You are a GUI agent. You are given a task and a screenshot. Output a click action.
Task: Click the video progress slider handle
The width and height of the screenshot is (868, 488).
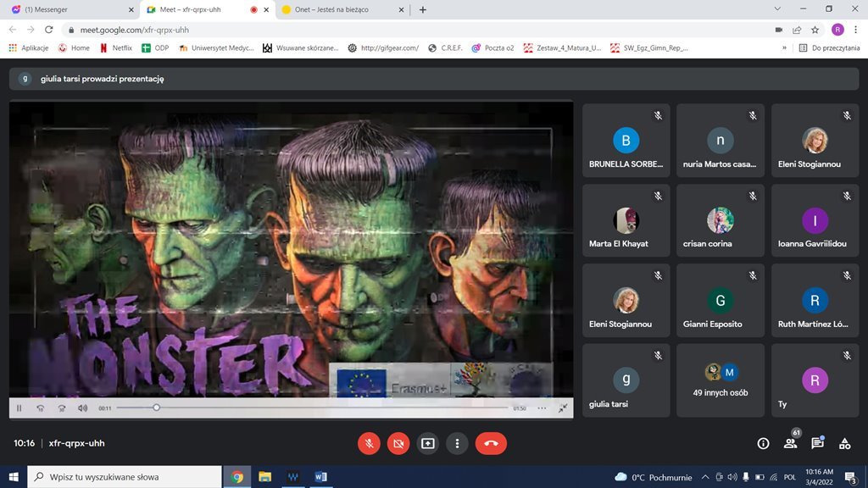(156, 408)
